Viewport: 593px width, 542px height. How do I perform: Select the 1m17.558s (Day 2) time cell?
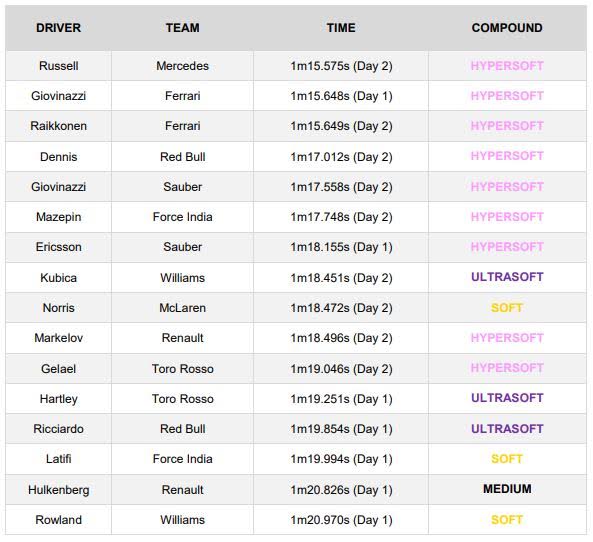click(x=341, y=187)
